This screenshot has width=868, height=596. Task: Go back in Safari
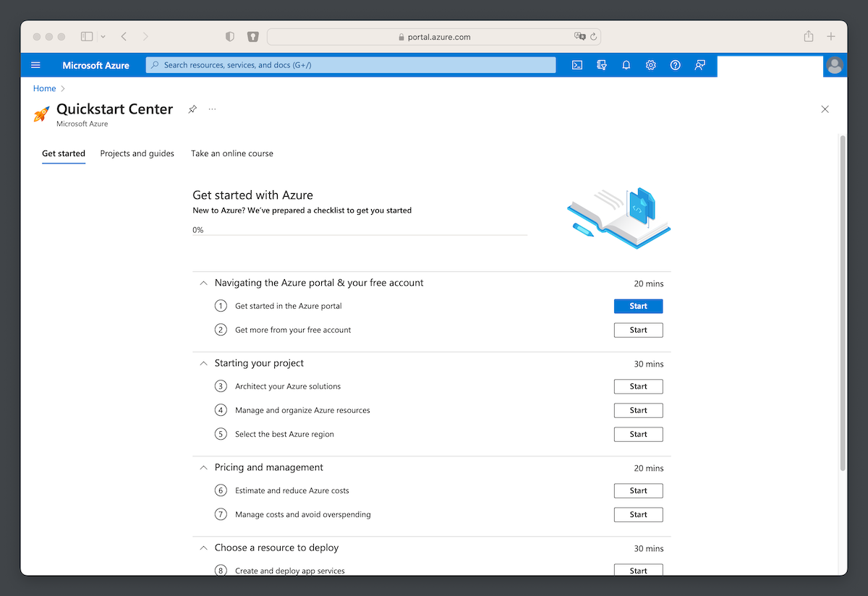[x=124, y=36]
